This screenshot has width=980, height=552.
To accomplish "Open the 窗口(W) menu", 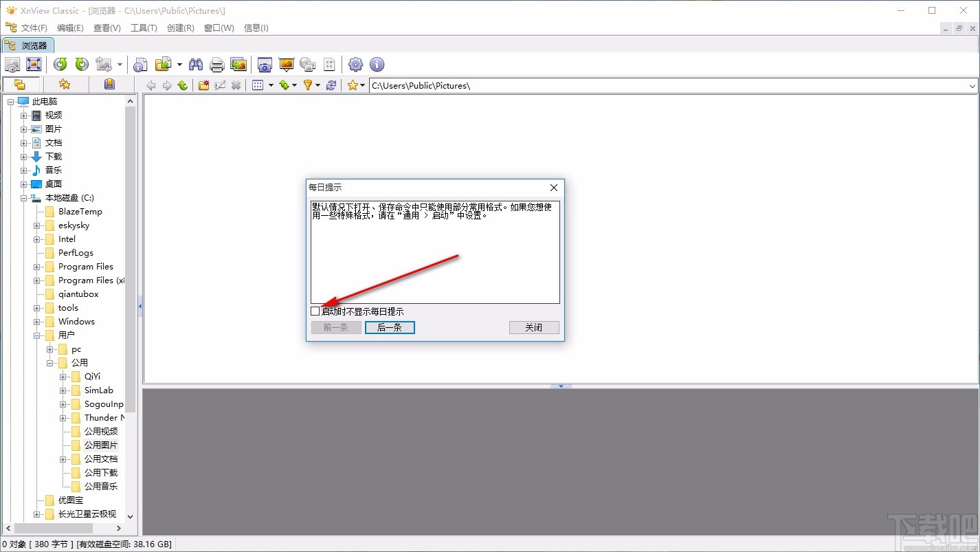I will [x=219, y=28].
